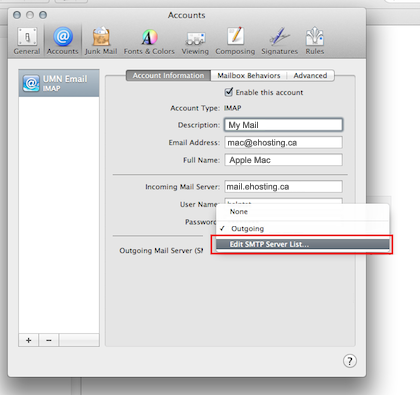
Task: Open the Rules preferences pane
Action: coord(315,41)
